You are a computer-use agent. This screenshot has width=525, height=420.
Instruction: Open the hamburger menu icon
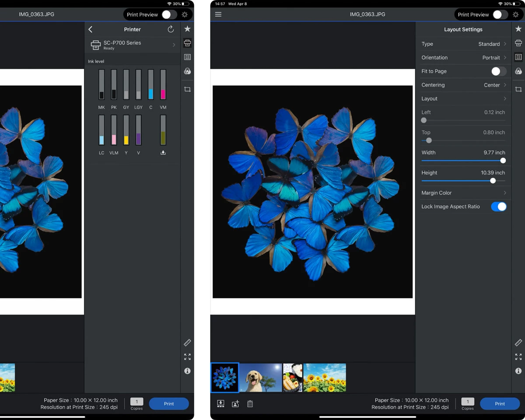pos(218,14)
